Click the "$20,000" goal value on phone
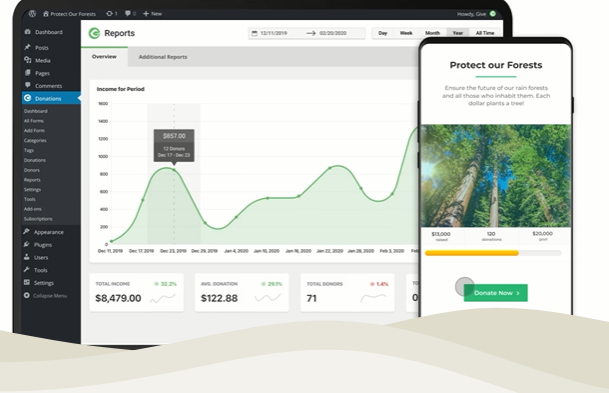 [543, 233]
